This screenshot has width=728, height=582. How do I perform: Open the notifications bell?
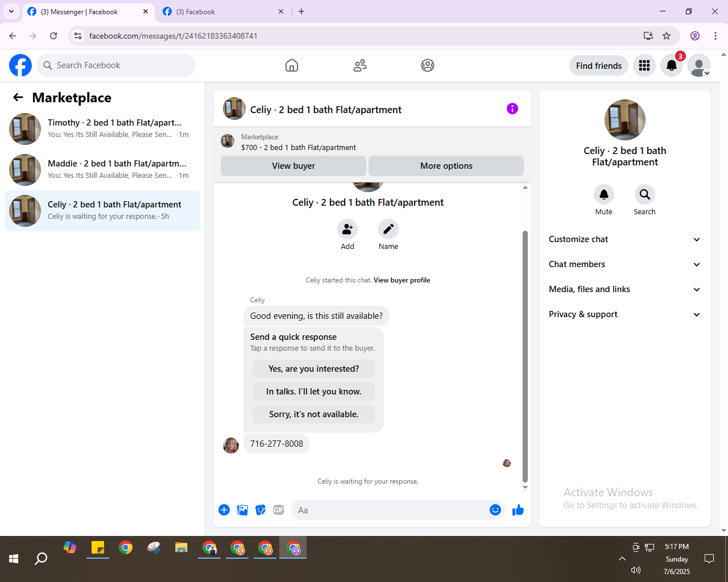pyautogui.click(x=672, y=65)
